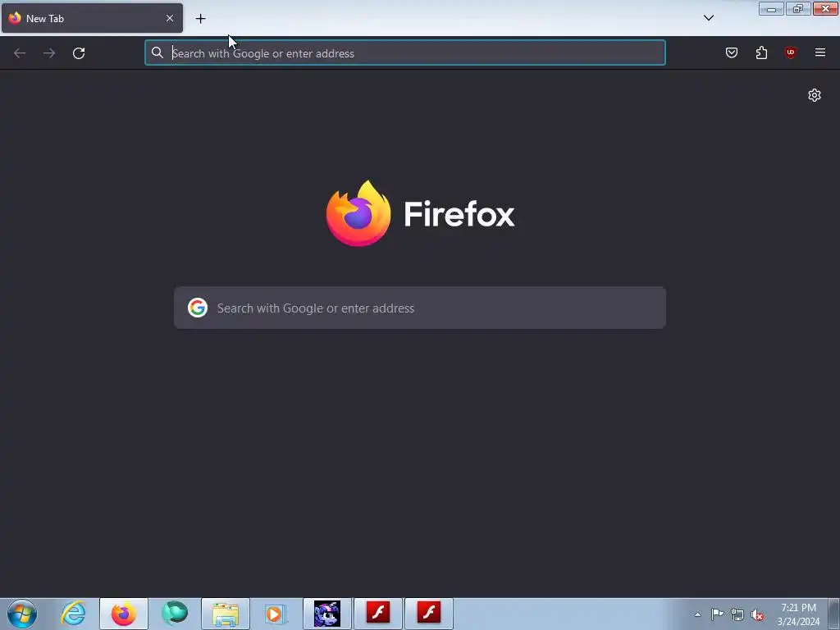This screenshot has width=840, height=630.
Task: Restore down the Firefox window
Action: click(x=798, y=8)
